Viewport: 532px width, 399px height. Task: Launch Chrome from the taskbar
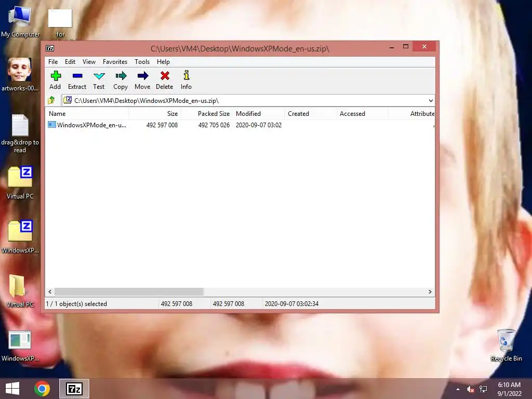tap(42, 389)
